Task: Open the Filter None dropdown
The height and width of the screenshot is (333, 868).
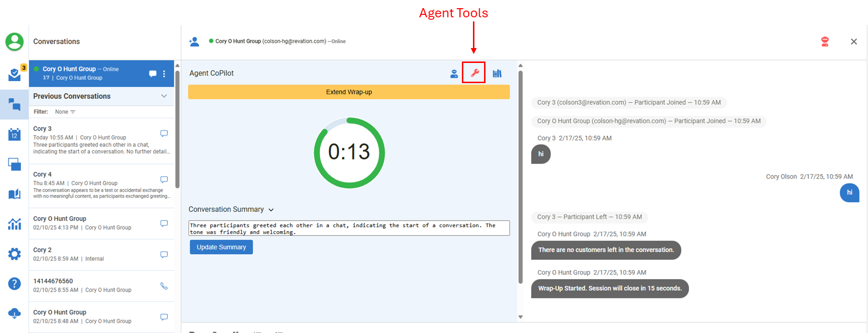Action: pos(65,112)
